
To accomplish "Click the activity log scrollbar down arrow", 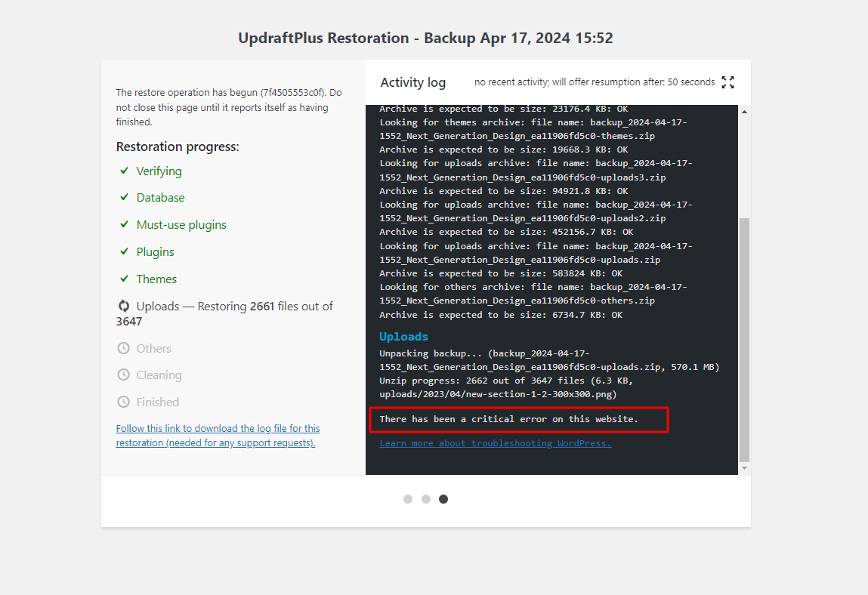I will pos(745,468).
